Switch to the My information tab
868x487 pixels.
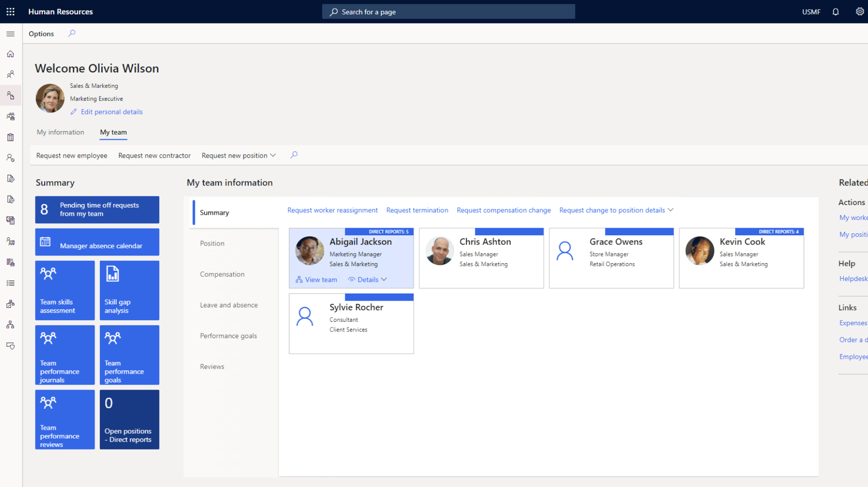tap(60, 132)
